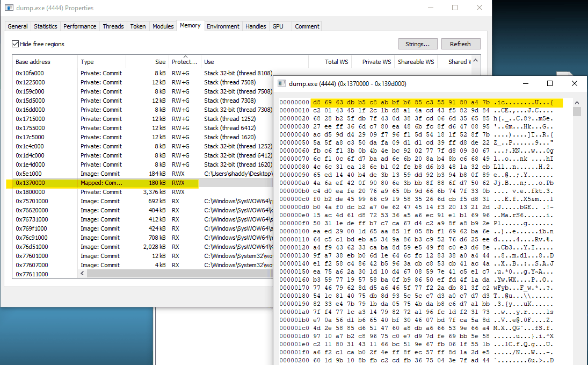Click the memory list scroll-up arrow
Screen dimensions: 588x365
475,60
